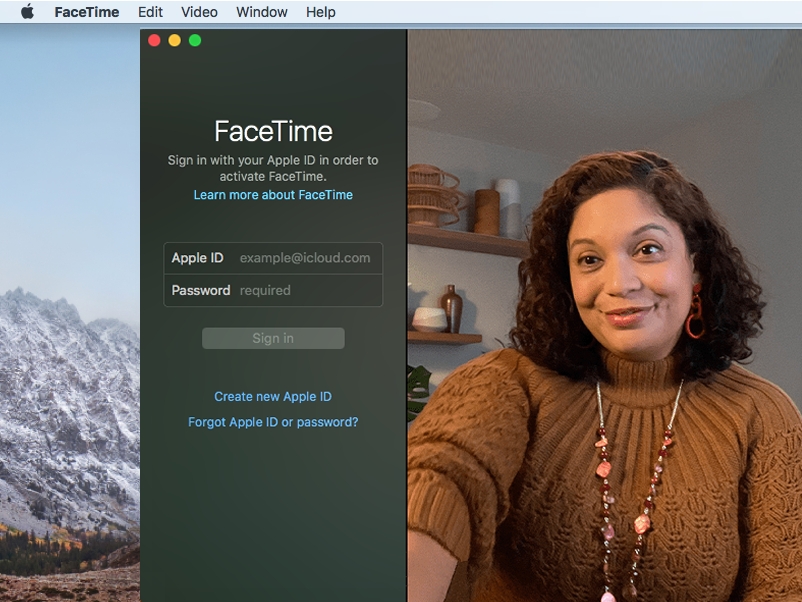
Task: Minimize FaceTime window with yellow button
Action: coord(174,40)
